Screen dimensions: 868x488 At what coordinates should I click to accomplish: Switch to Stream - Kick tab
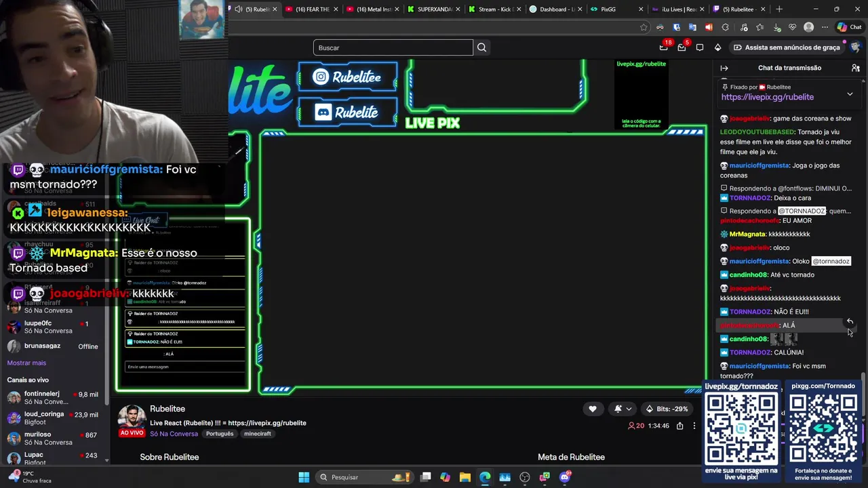click(x=494, y=9)
